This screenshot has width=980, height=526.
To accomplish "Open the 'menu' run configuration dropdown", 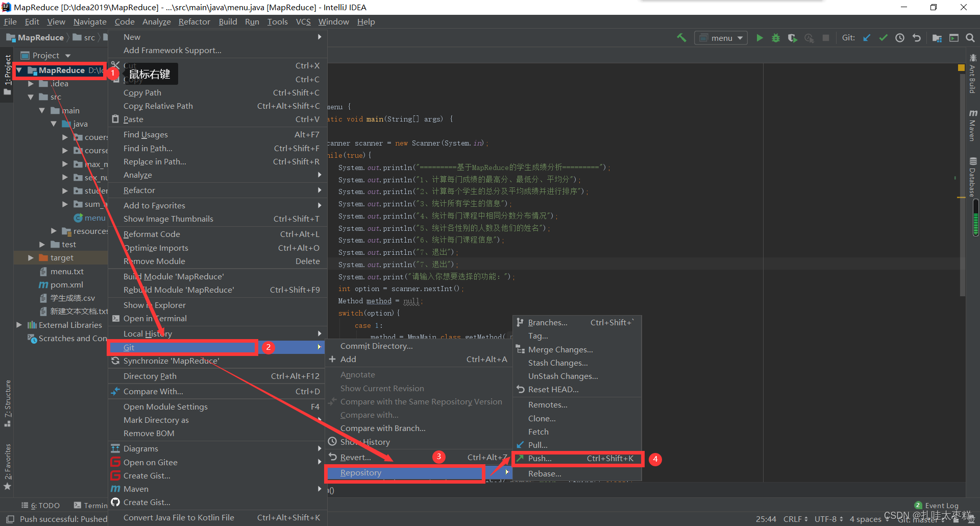I will (721, 37).
